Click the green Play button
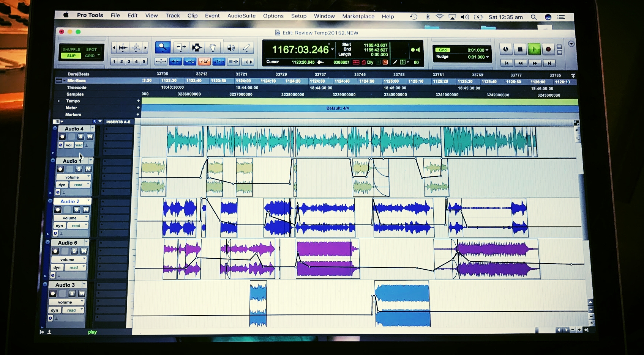 [534, 49]
